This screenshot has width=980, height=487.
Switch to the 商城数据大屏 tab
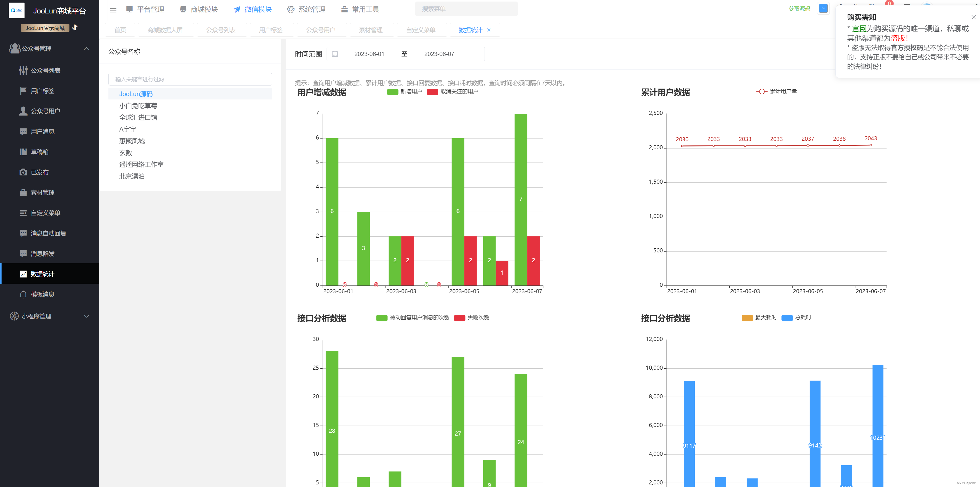click(x=165, y=30)
